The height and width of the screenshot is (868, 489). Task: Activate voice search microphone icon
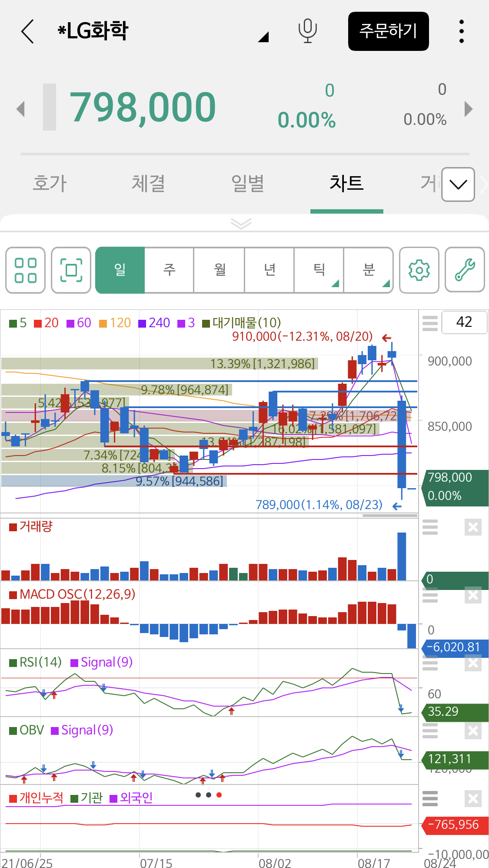click(x=307, y=31)
